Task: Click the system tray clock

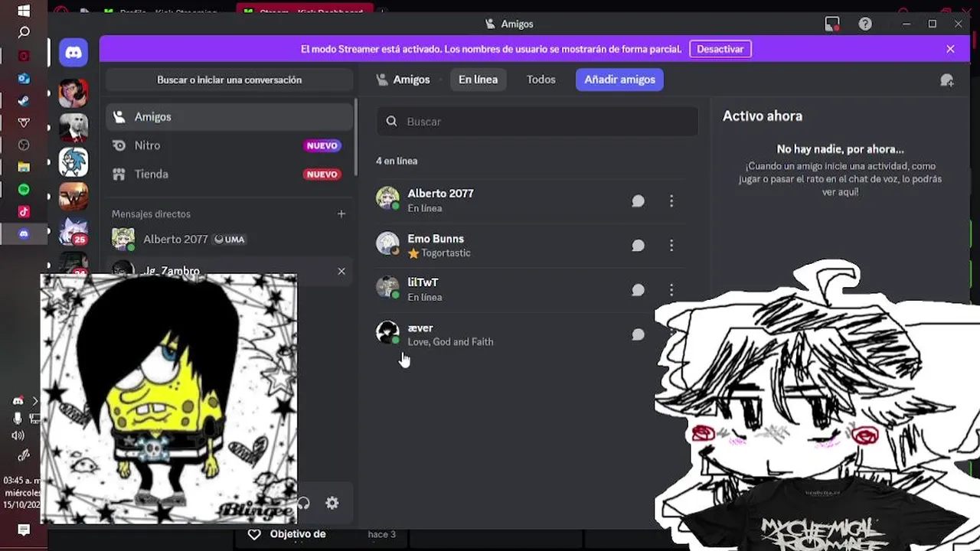Action: click(x=21, y=493)
